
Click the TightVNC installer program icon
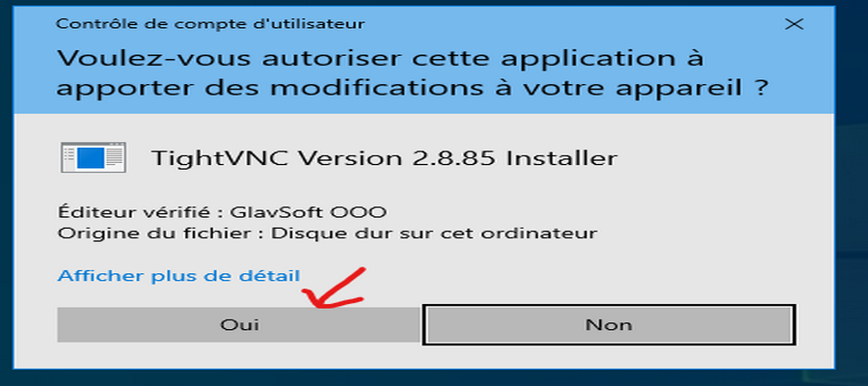93,157
